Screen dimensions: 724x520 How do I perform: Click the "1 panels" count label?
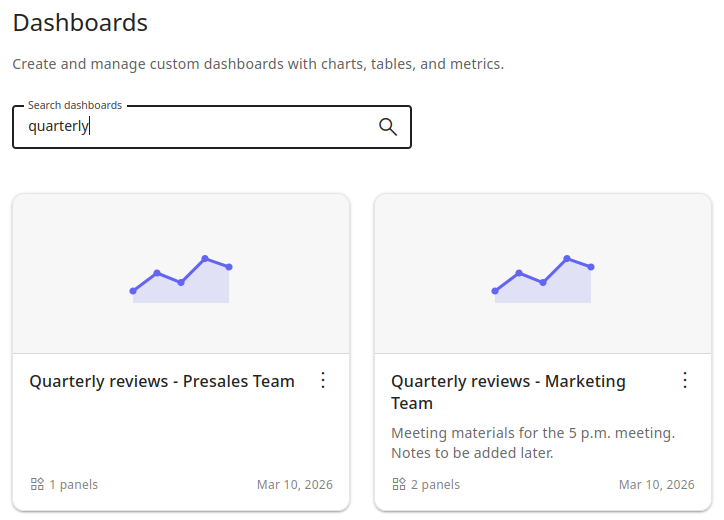tap(73, 485)
